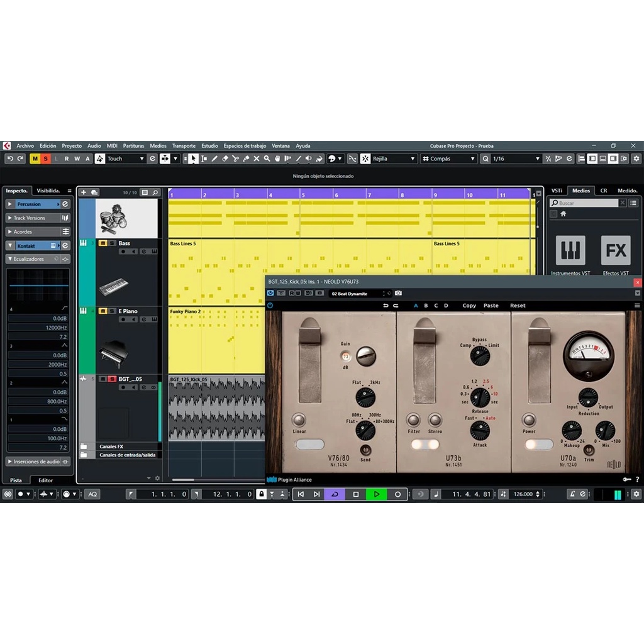The image size is (644, 644).
Task: Click the Redo arrow in toolbar
Action: point(20,158)
